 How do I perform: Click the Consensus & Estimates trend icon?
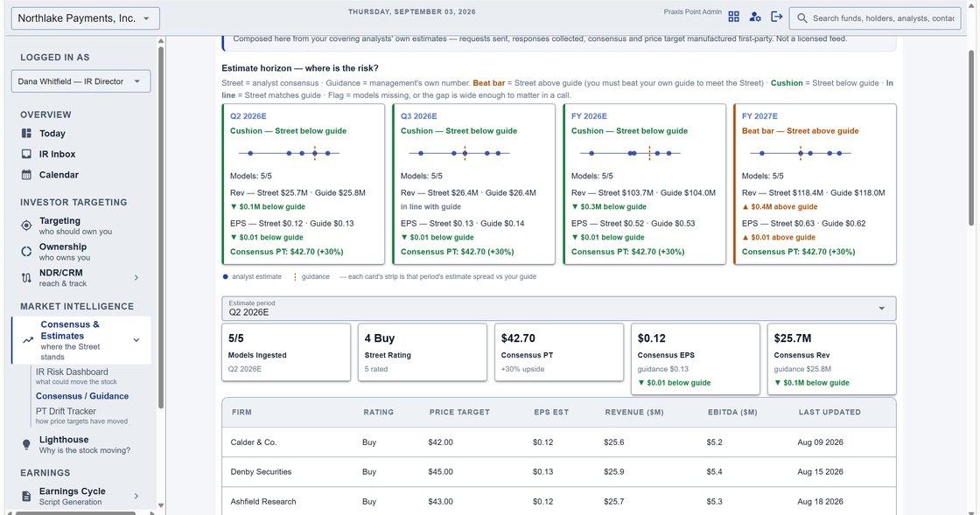point(28,340)
